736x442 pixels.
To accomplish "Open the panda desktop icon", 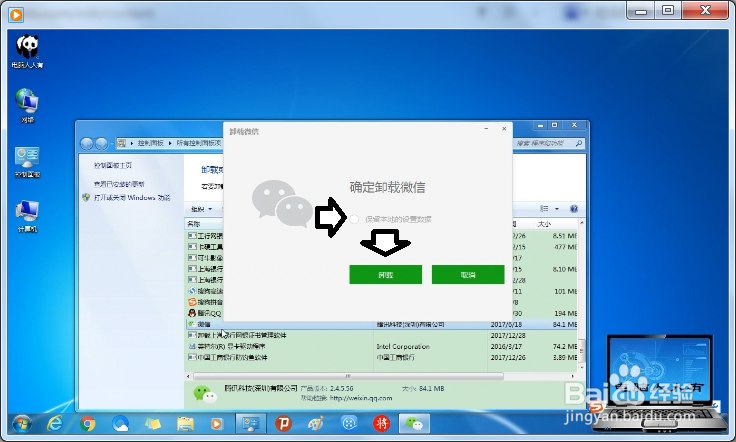I will [x=27, y=52].
